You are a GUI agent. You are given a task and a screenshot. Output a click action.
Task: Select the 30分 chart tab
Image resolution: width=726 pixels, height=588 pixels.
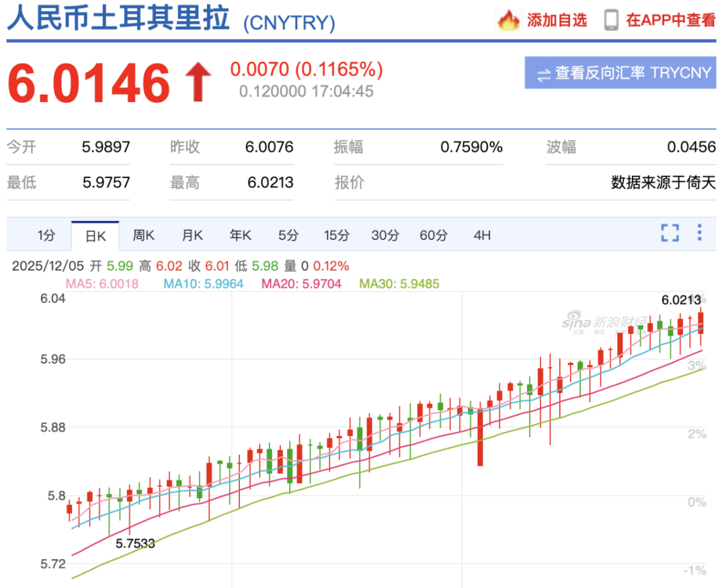click(385, 236)
